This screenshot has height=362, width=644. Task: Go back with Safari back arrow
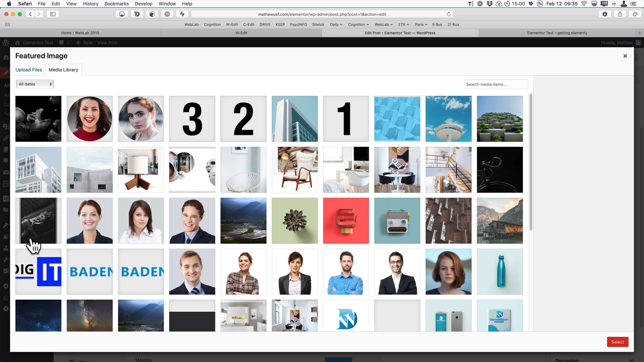pos(31,14)
